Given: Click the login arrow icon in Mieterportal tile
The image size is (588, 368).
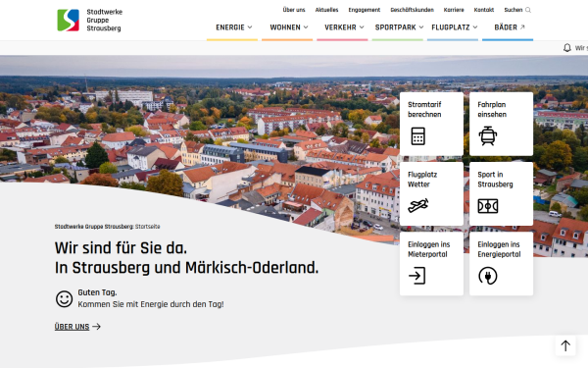Looking at the screenshot, I should pyautogui.click(x=417, y=276).
